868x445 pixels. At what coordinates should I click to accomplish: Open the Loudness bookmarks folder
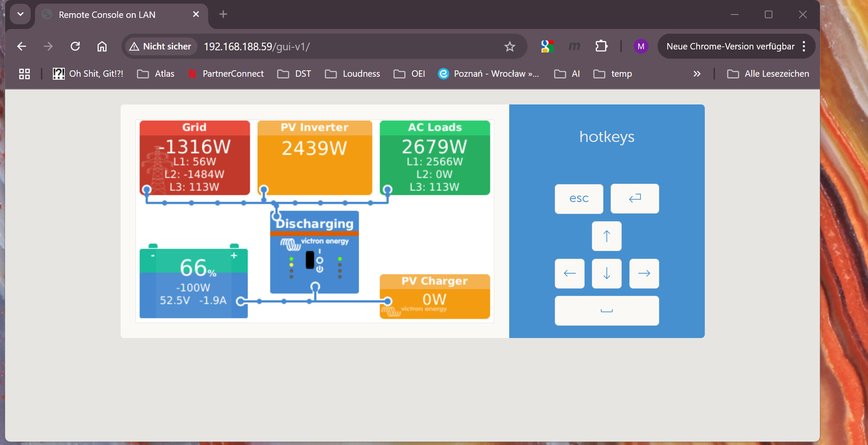(x=353, y=74)
